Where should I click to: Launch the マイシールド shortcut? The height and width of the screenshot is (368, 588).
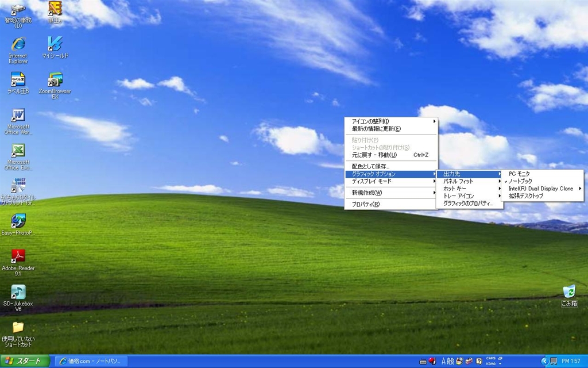pos(55,48)
